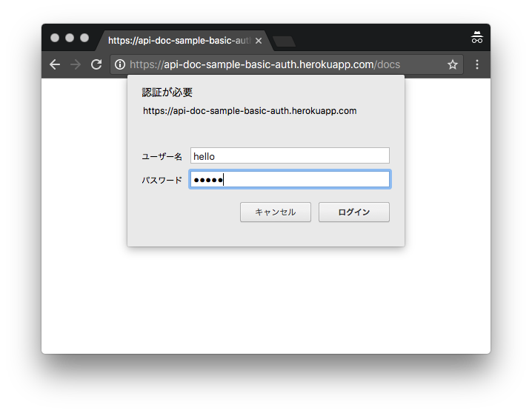The height and width of the screenshot is (413, 532).
Task: Click the ユーザー名 label
Action: pos(162,156)
